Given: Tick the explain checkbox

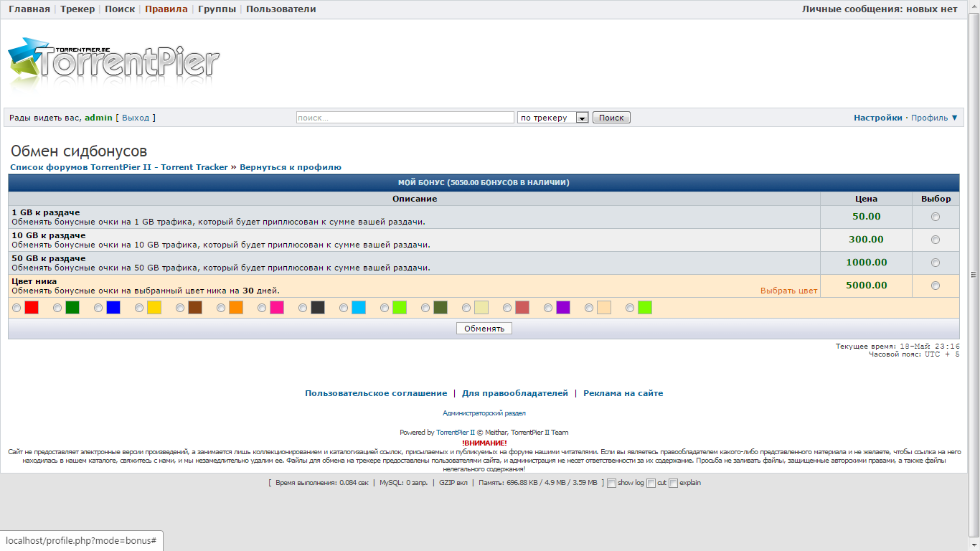Looking at the screenshot, I should pos(673,483).
